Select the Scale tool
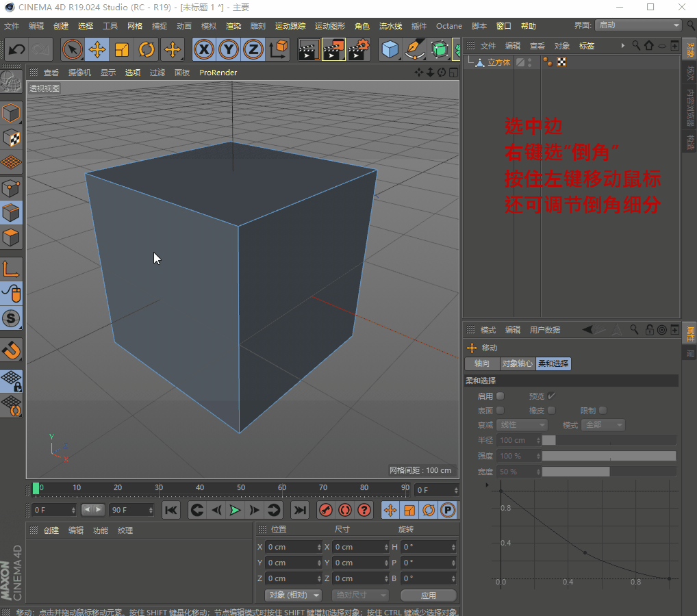This screenshot has height=616, width=697. tap(122, 50)
